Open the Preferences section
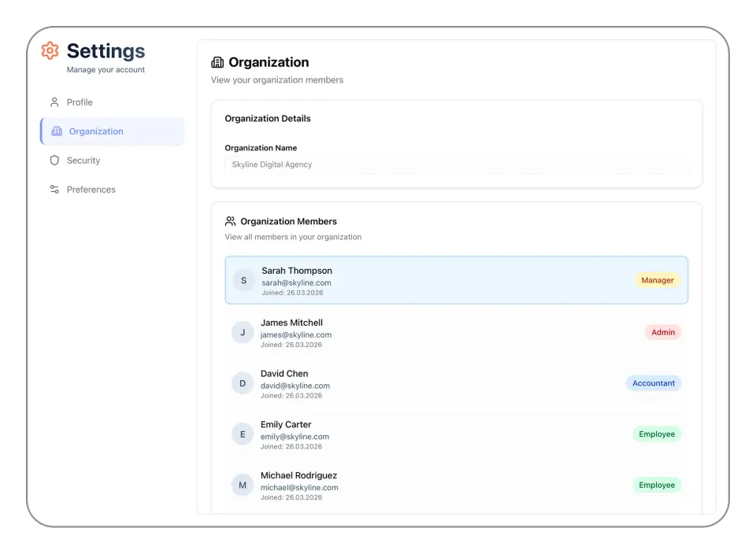 (x=91, y=189)
